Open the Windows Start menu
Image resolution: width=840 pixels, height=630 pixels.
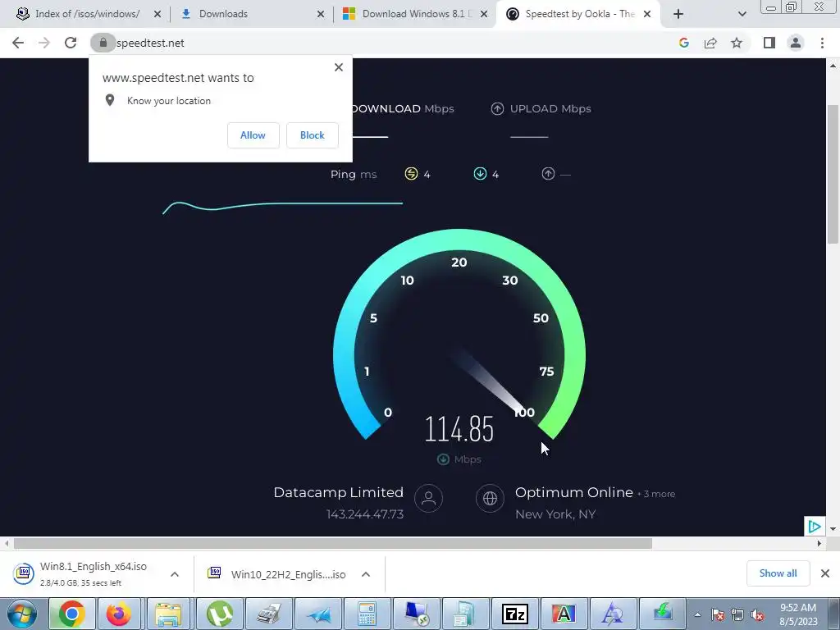click(x=22, y=614)
